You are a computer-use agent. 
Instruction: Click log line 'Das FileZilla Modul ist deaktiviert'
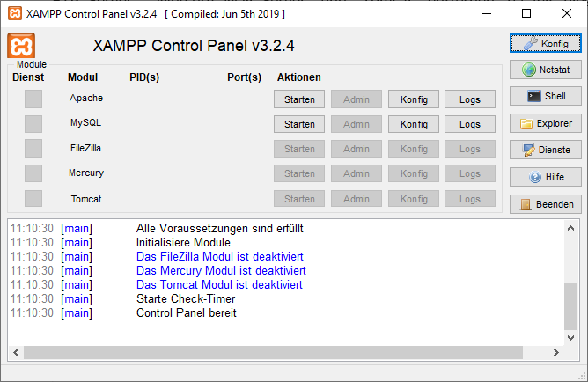[x=220, y=256]
